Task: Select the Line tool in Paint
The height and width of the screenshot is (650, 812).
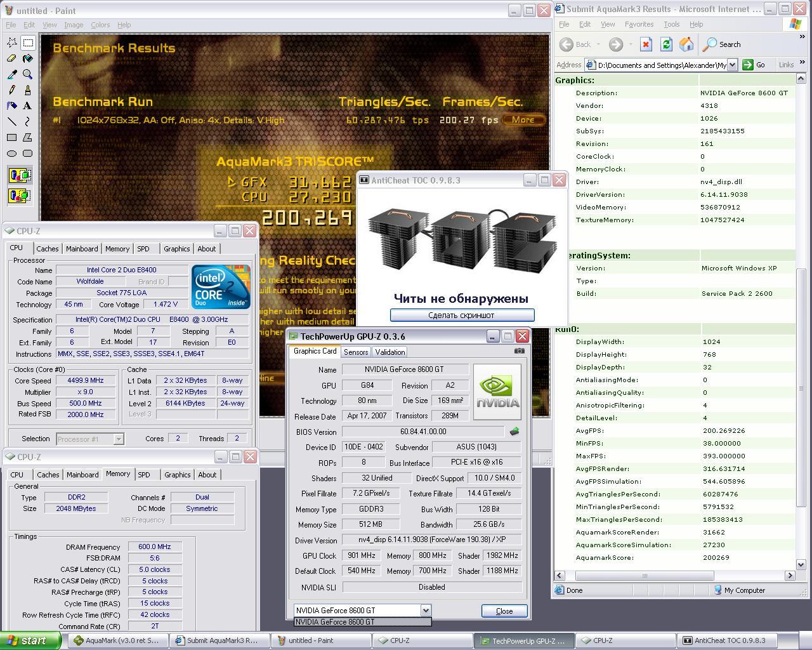Action: 12,121
